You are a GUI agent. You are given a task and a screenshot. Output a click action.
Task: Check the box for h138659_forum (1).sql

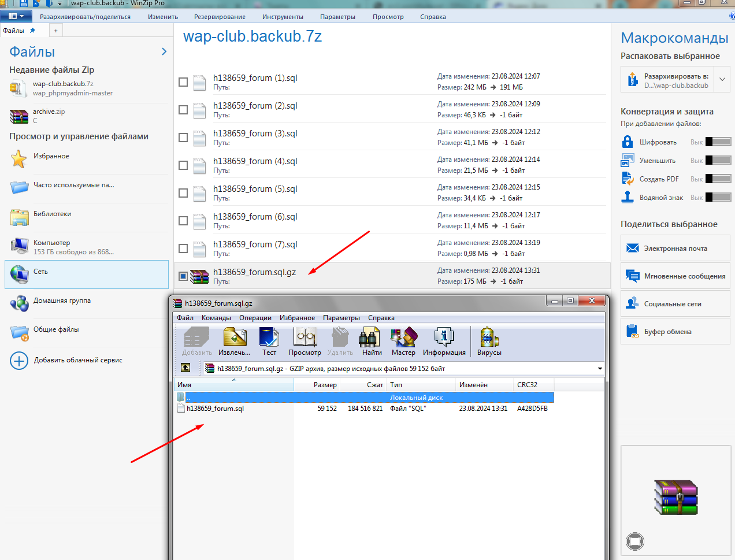point(183,82)
